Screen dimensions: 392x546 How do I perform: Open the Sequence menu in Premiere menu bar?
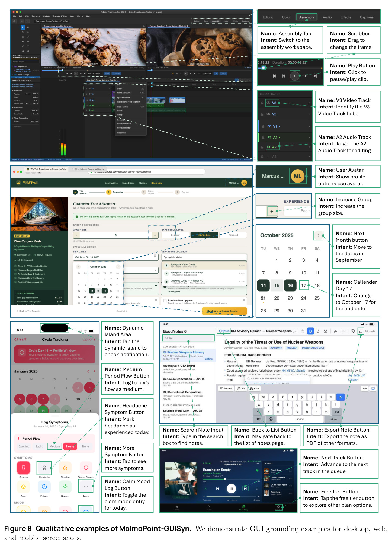click(x=36, y=16)
